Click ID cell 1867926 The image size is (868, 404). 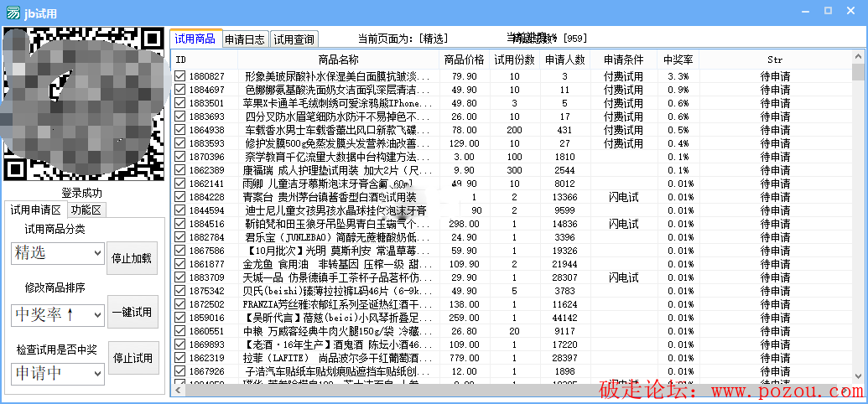tap(207, 371)
